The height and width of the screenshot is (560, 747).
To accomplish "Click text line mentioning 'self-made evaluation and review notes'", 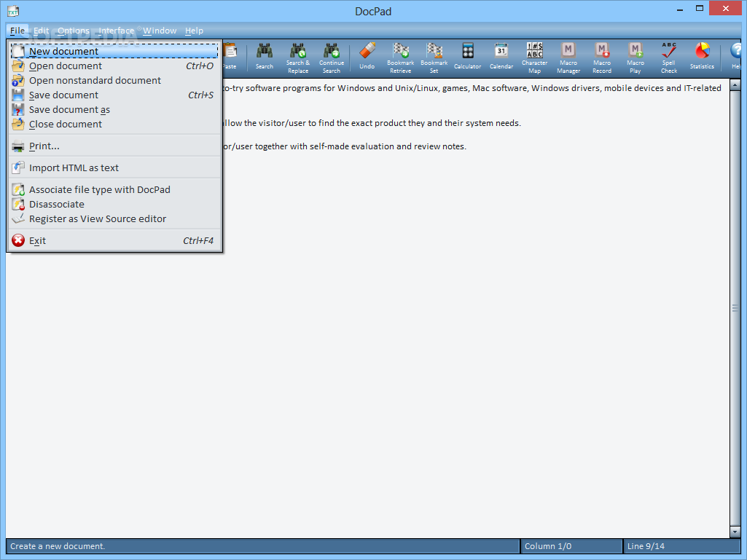I will pos(345,146).
